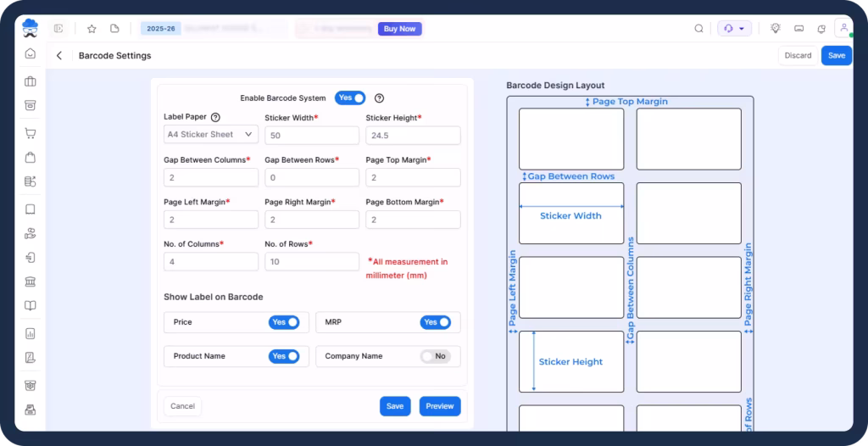Toggle the Price label switch

284,322
